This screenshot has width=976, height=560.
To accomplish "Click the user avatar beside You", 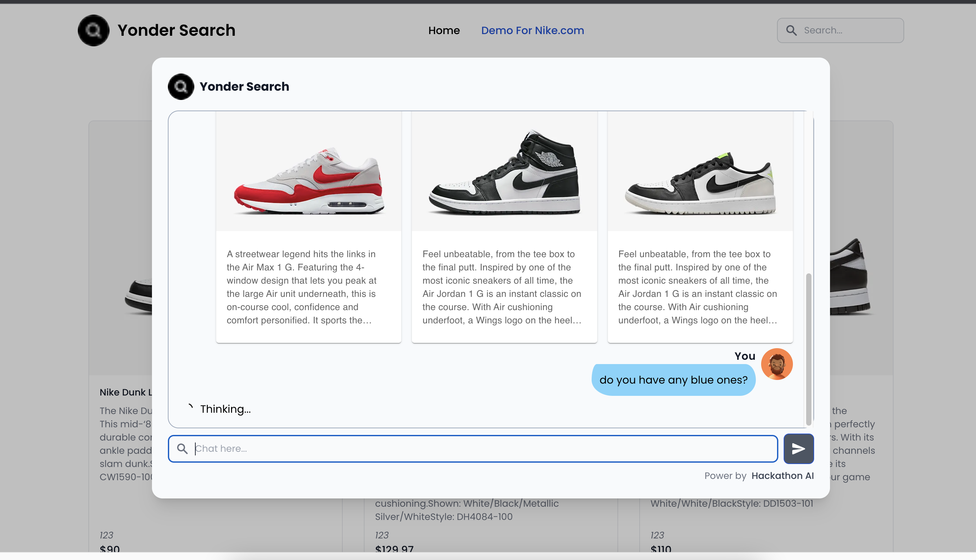I will (x=776, y=364).
